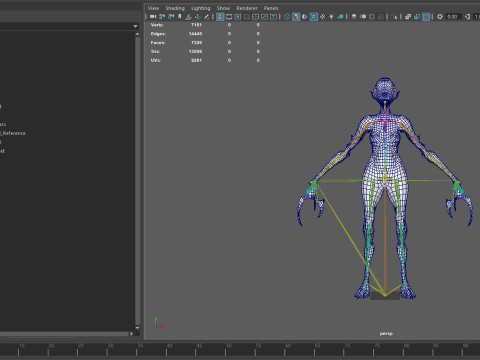The height and width of the screenshot is (360, 480).
Task: Click the Multisample Anti-aliasing icon
Action: [x=372, y=16]
